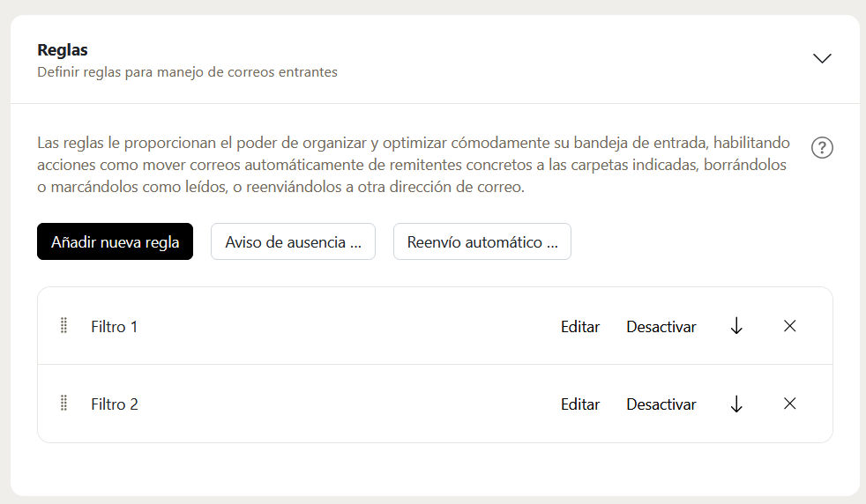This screenshot has height=504, width=866.
Task: Collapse the Reglas section chevron
Action: 822,58
